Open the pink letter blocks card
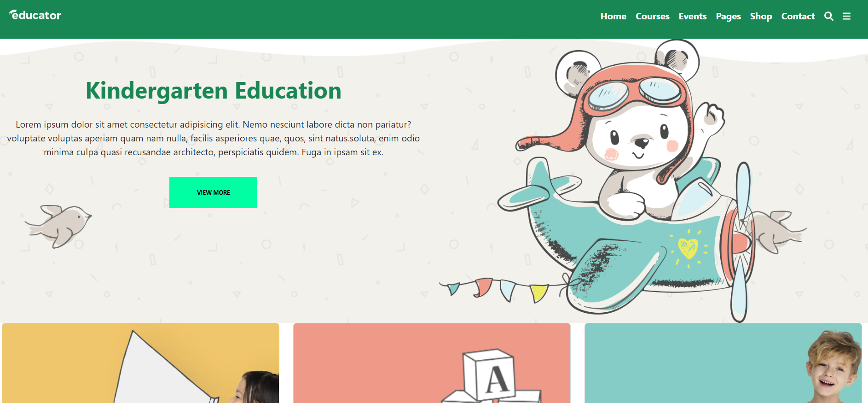868x403 pixels. click(x=432, y=363)
